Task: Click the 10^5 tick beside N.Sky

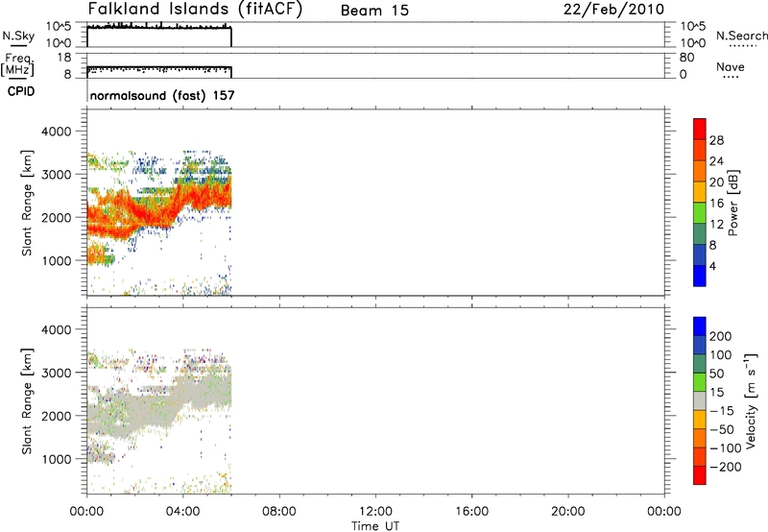Action: [x=59, y=27]
